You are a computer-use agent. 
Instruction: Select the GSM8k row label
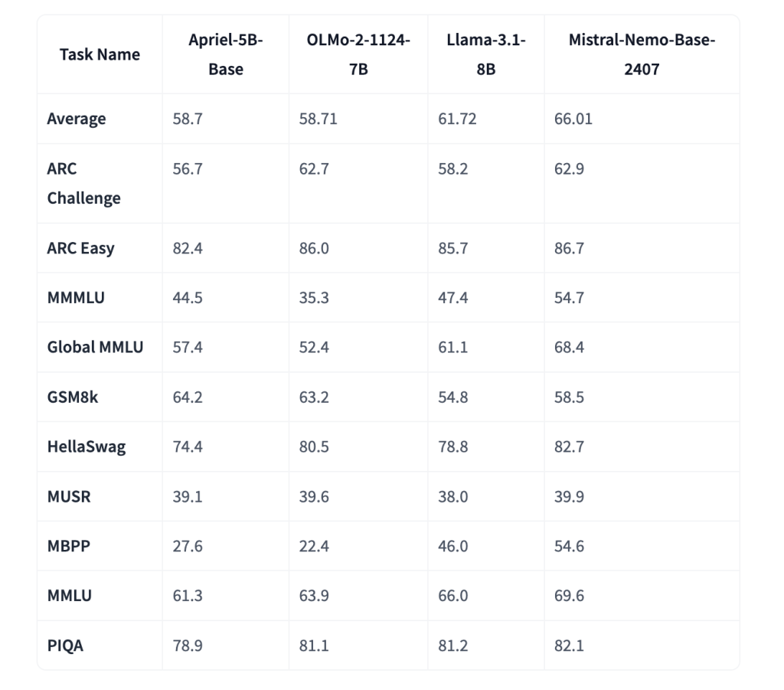[73, 397]
